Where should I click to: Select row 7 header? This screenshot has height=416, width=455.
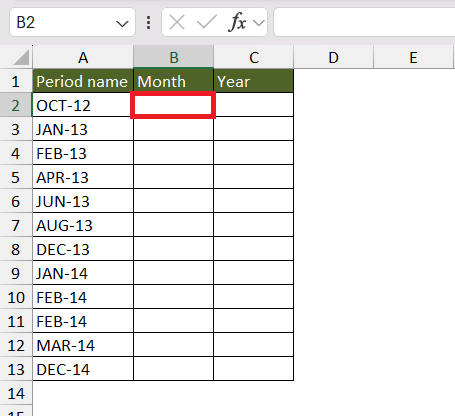[x=16, y=225]
